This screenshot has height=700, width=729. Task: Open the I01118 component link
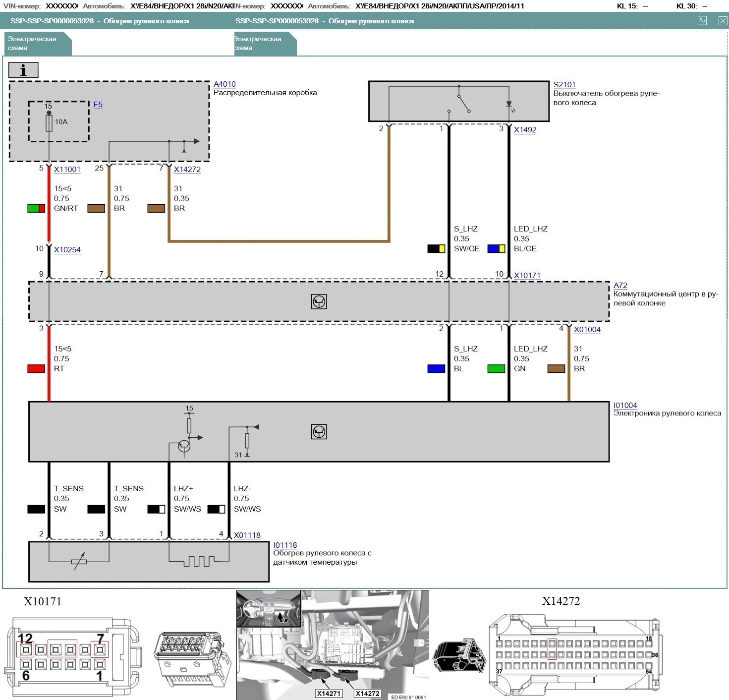point(285,545)
